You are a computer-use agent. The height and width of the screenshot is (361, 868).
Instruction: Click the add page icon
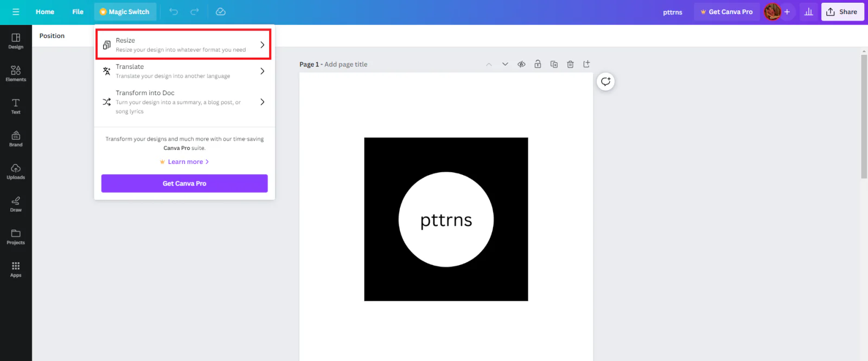[586, 64]
